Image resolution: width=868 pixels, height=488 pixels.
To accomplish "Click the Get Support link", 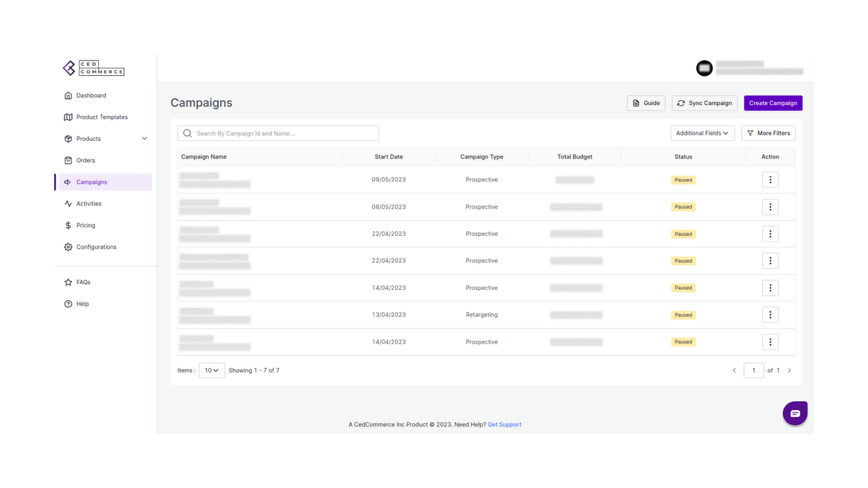I will click(505, 424).
